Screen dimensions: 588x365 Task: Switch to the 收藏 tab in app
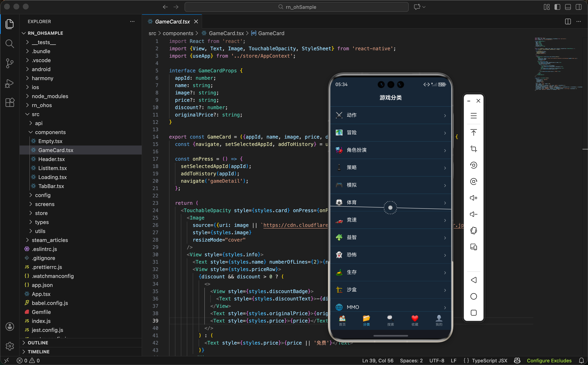click(415, 321)
